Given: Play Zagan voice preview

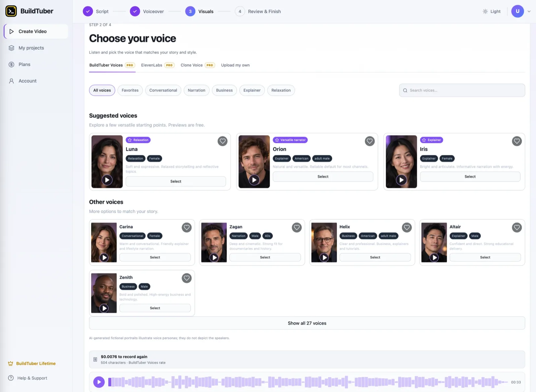Looking at the screenshot, I should 214,257.
